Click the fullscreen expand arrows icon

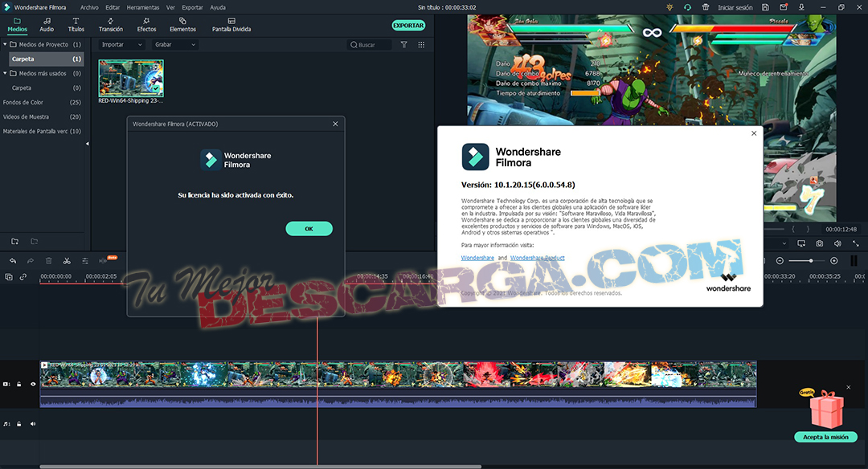pos(855,243)
